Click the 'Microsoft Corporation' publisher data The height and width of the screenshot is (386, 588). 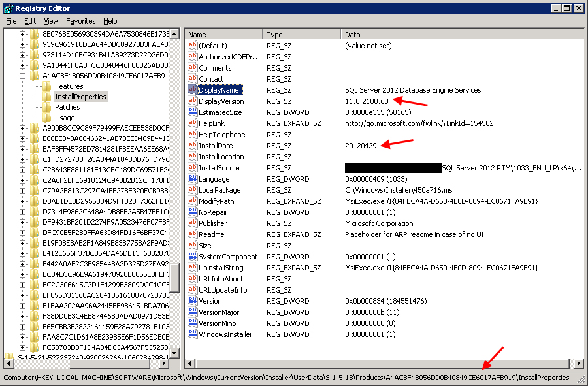pos(379,223)
